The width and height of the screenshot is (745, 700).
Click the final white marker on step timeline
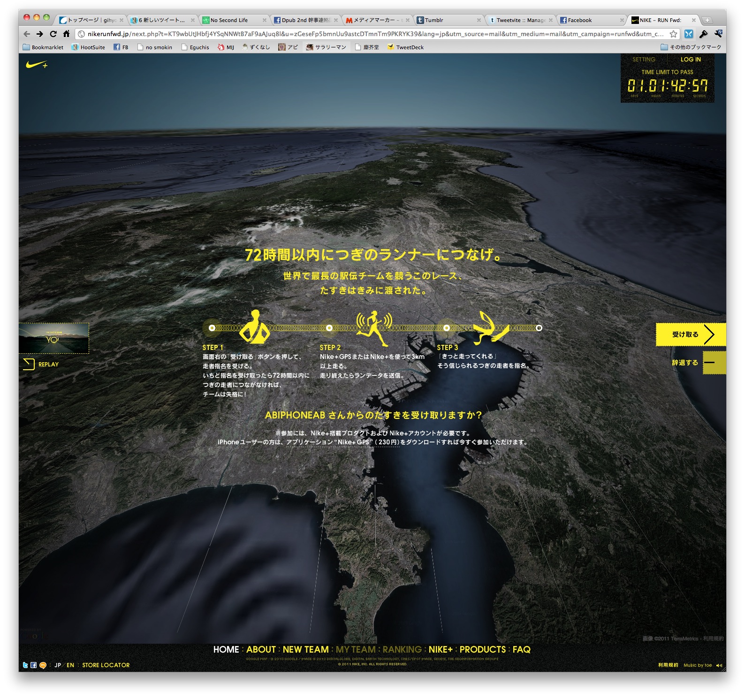point(539,328)
